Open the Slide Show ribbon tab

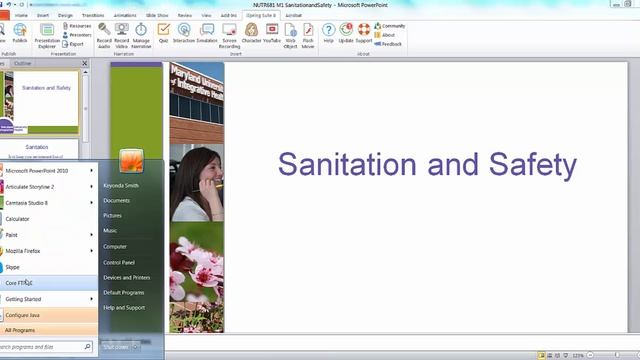(157, 15)
